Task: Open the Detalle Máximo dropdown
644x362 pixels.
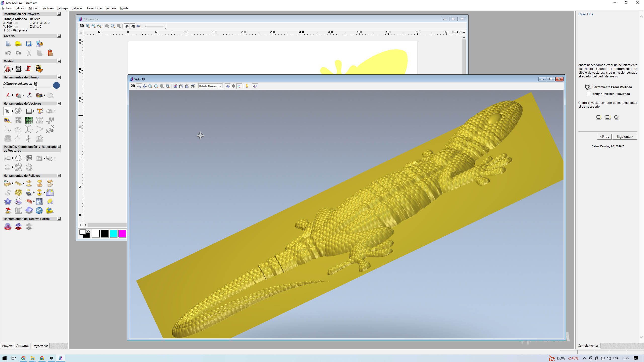Action: 220,86
